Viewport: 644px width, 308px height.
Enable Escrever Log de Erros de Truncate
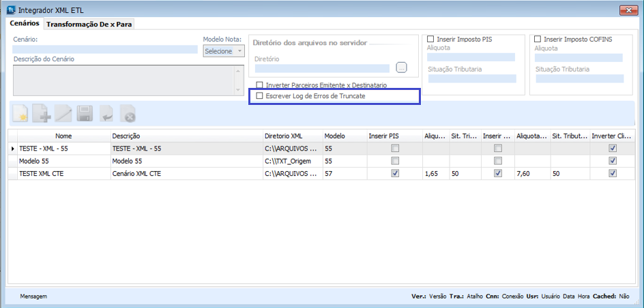pyautogui.click(x=259, y=97)
